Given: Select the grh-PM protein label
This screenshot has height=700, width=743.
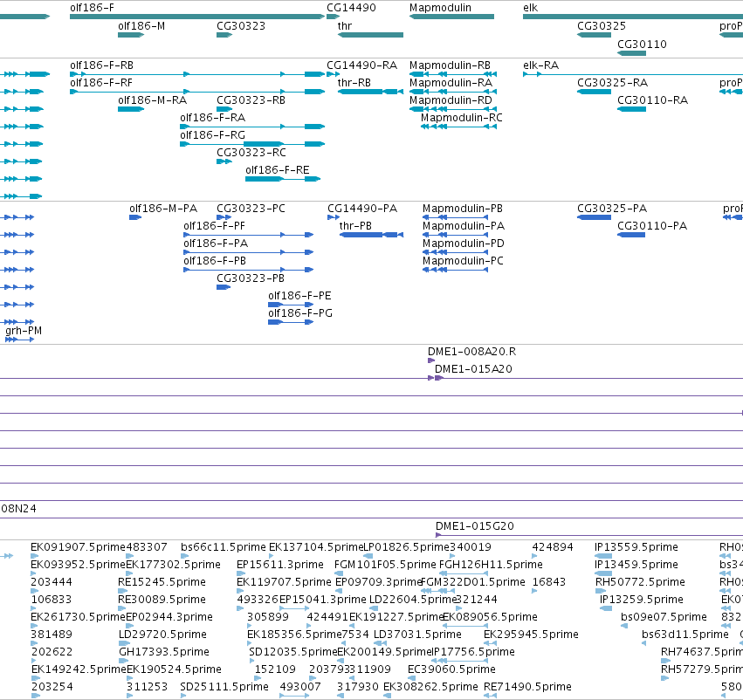Looking at the screenshot, I should (24, 331).
